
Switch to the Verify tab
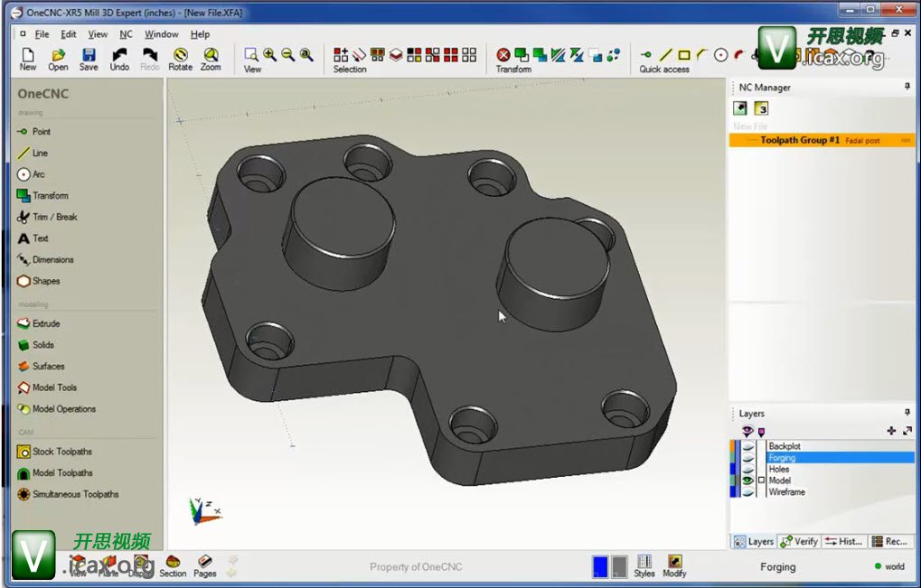(x=799, y=541)
